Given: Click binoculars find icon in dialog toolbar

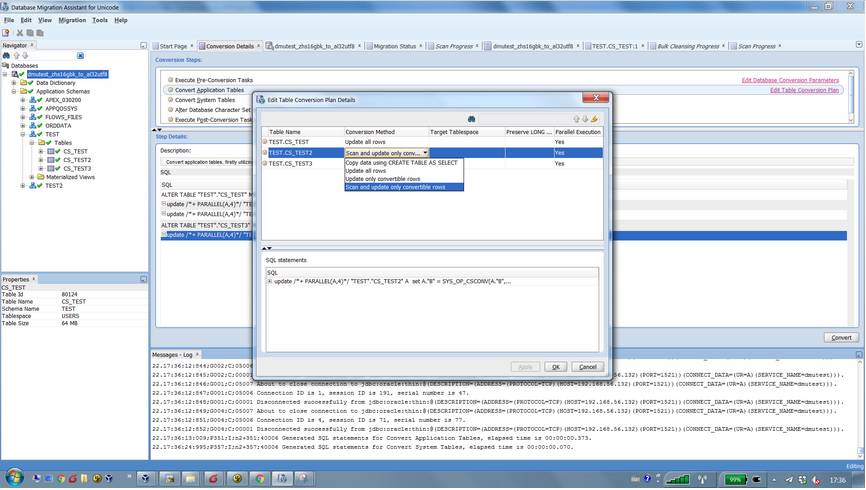Looking at the screenshot, I should tap(471, 119).
